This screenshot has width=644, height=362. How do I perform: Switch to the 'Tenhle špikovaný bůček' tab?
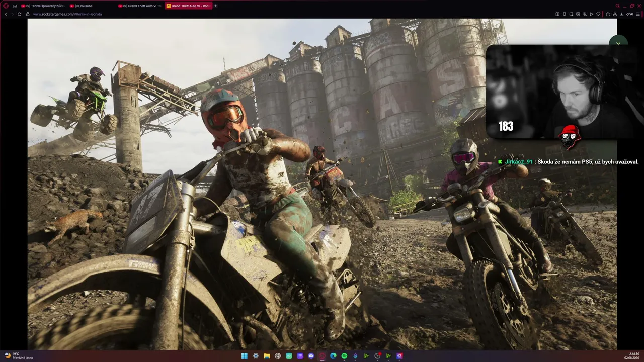point(43,6)
